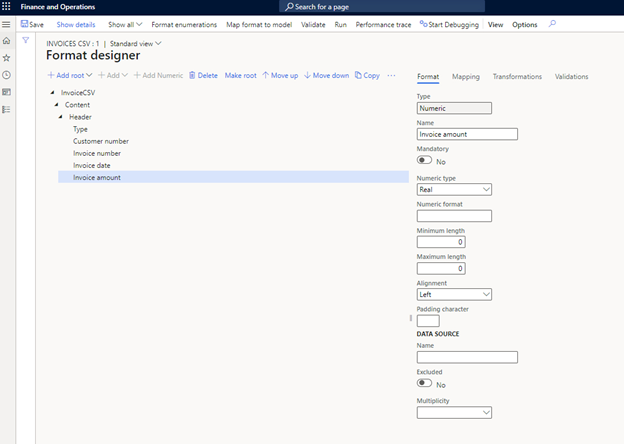
Task: Open the app launcher waffle icon
Action: tap(6, 7)
